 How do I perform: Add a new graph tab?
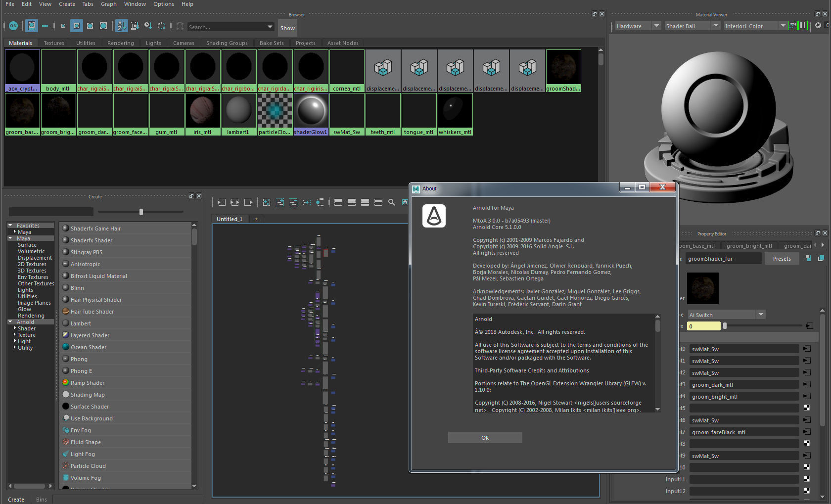(256, 219)
